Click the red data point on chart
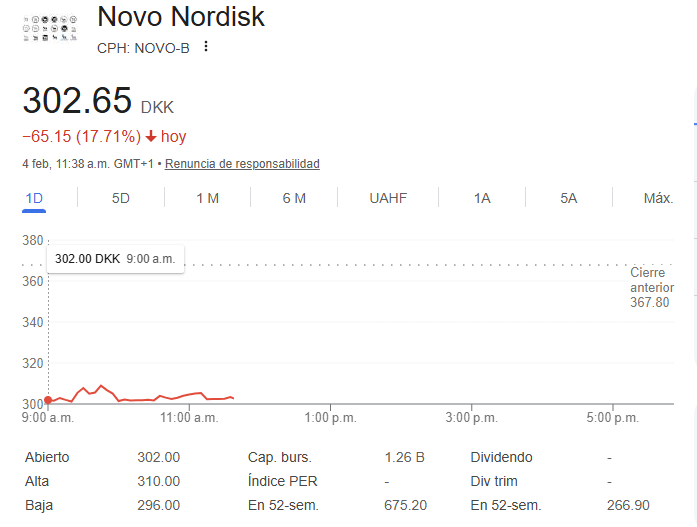The height and width of the screenshot is (527, 697). (48, 401)
